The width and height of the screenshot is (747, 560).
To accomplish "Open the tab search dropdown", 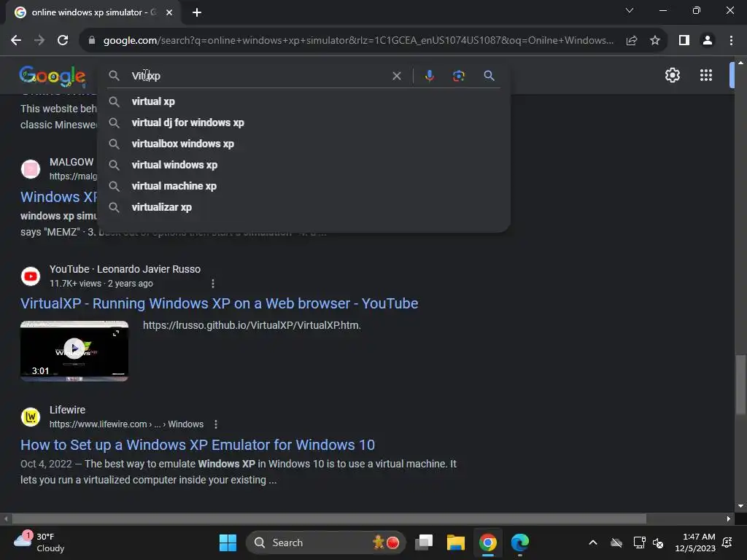I will pyautogui.click(x=630, y=10).
